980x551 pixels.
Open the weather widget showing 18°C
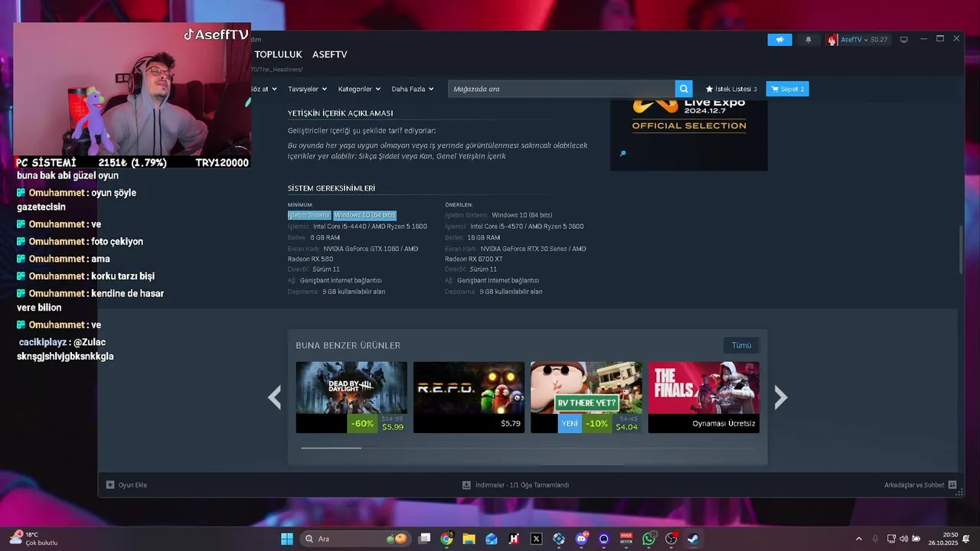tap(34, 538)
